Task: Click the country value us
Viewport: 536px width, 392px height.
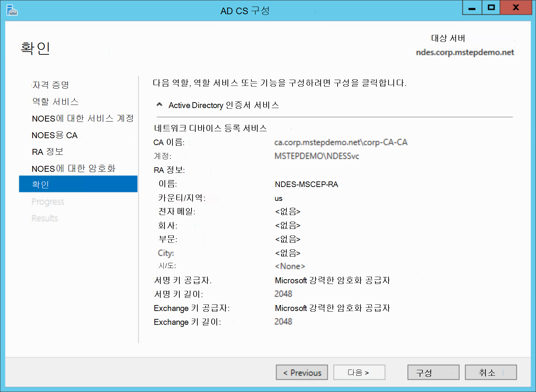Action: pos(279,198)
